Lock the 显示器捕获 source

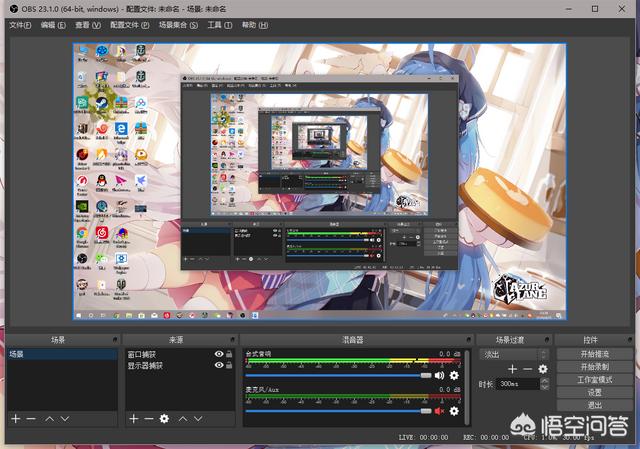tap(229, 365)
